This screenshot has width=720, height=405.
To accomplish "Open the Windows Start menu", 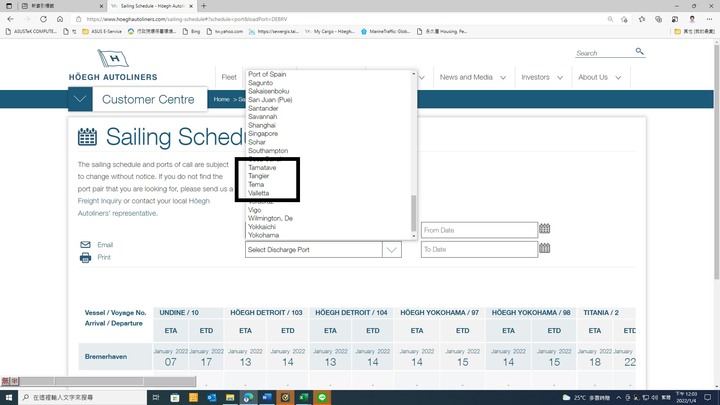I will (9, 397).
